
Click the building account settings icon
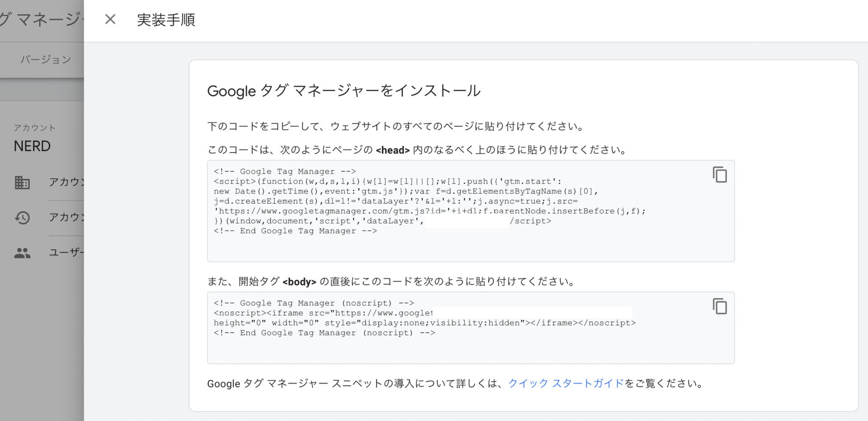(x=22, y=182)
